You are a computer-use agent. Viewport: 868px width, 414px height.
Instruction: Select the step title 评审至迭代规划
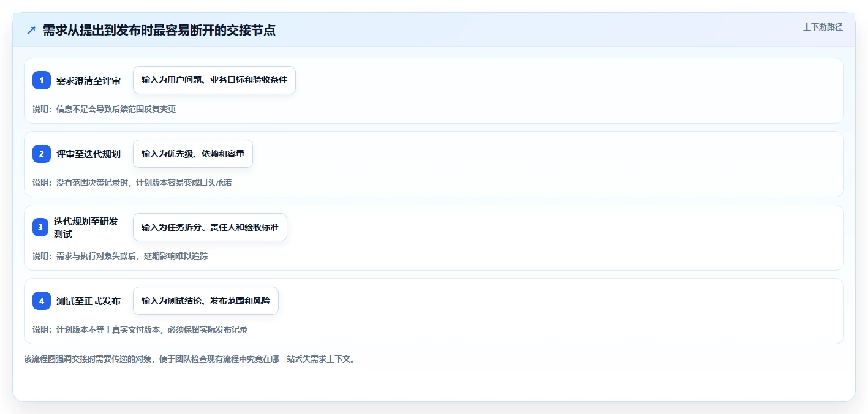point(88,154)
